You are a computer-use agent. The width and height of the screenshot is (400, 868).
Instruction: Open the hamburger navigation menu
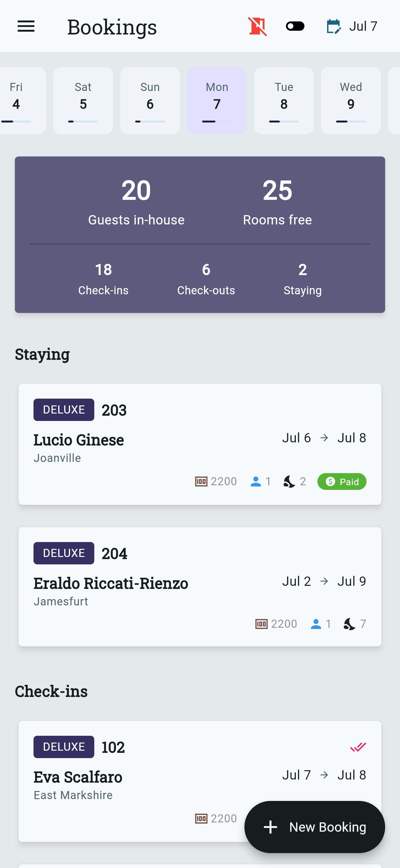pyautogui.click(x=26, y=26)
